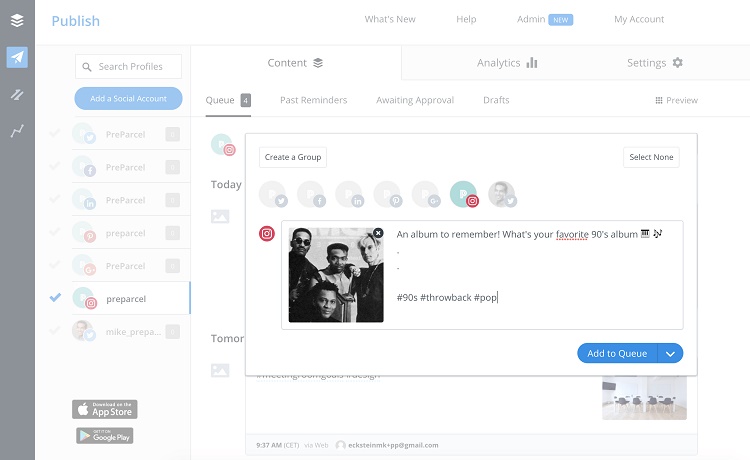Screen dimensions: 750x460
Task: Click the red Instagram icon beside composer
Action: pos(267,233)
